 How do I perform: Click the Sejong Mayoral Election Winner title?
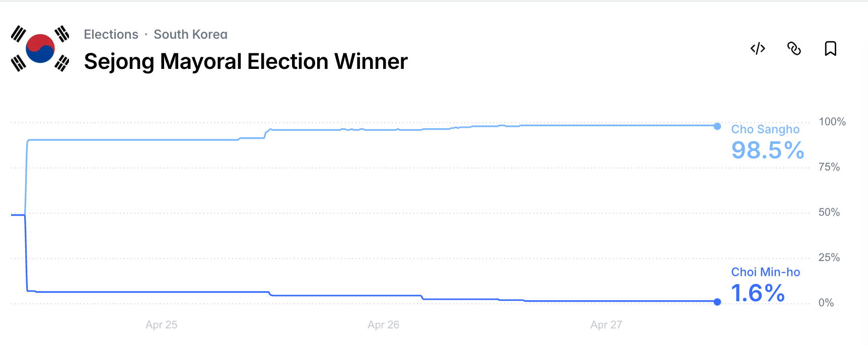pos(246,61)
